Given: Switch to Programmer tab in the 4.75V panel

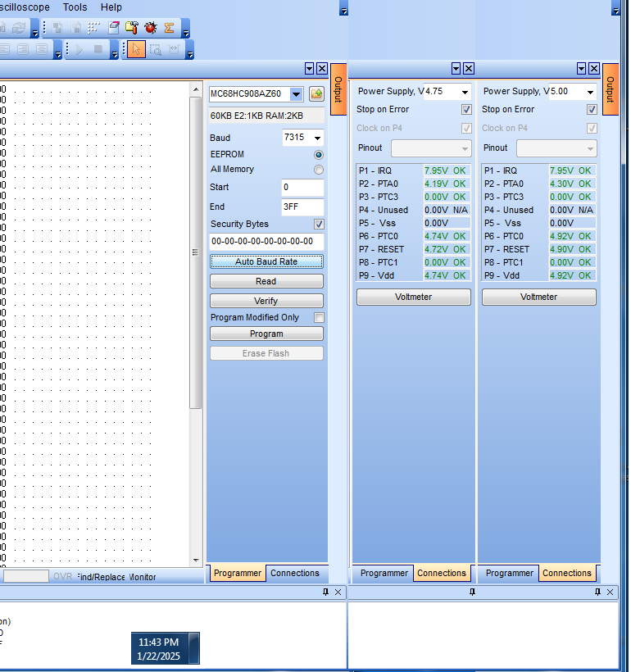Looking at the screenshot, I should (x=384, y=574).
